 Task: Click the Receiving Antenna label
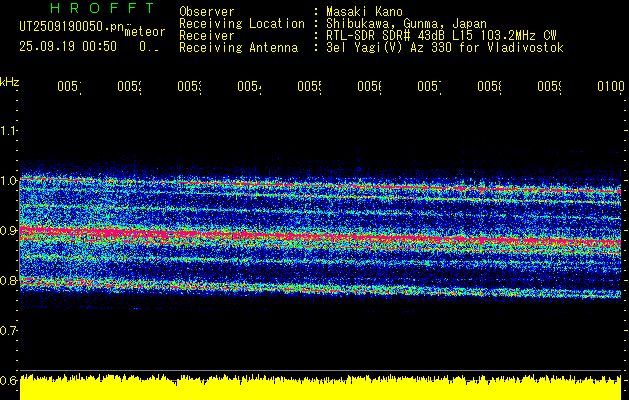(x=238, y=48)
